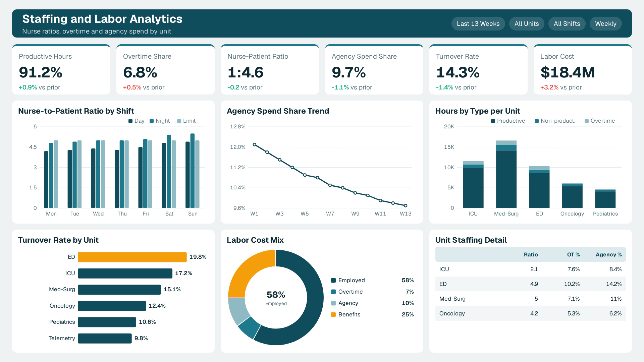644x362 pixels.
Task: Select Benefits in Labor Cost Mix legend
Action: (x=372, y=315)
